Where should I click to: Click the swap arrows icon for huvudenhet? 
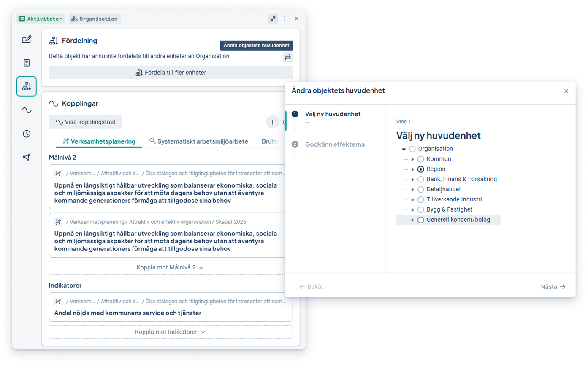[287, 57]
